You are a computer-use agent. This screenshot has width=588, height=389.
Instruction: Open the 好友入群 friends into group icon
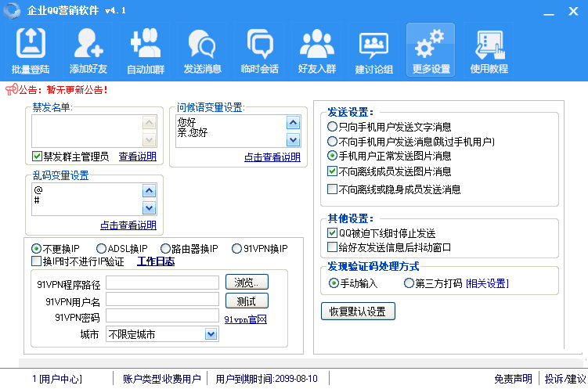(x=317, y=50)
